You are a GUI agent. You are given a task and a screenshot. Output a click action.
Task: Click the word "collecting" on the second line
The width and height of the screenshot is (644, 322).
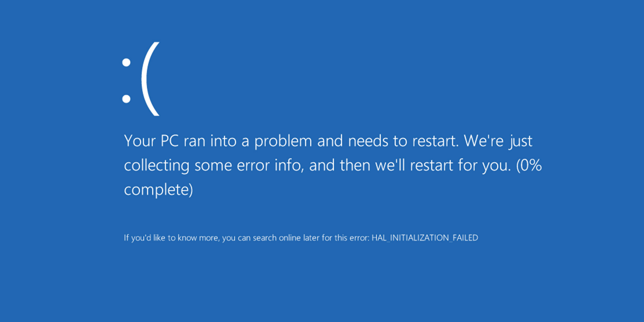[157, 166]
